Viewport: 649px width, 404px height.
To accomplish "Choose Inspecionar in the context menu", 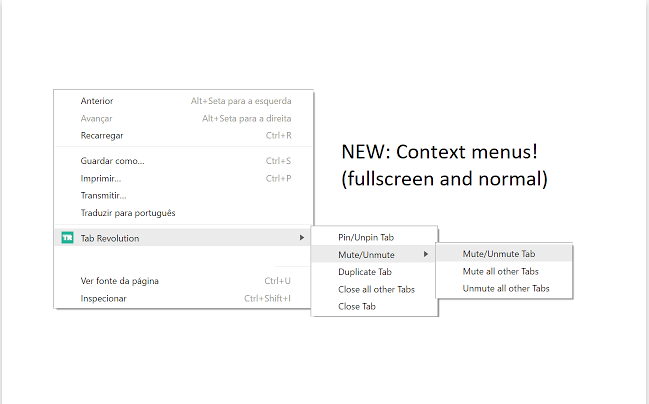I will pyautogui.click(x=183, y=298).
